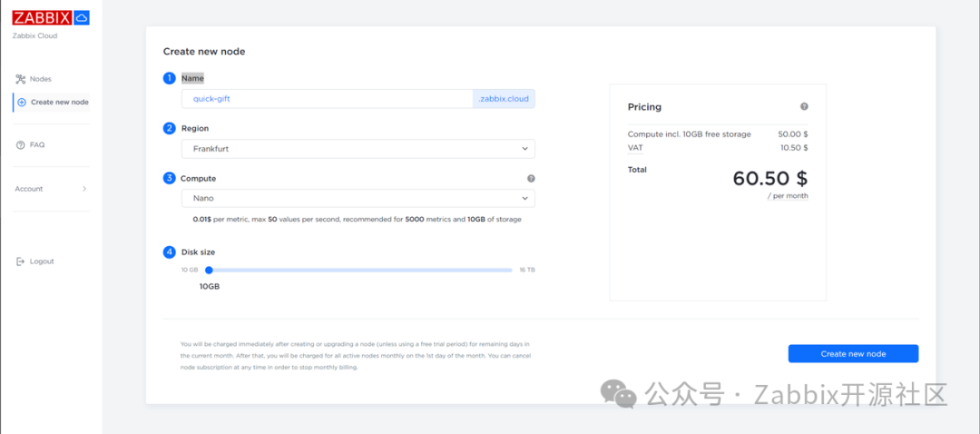Click the VAT link in Pricing
980x434 pixels.
[634, 147]
